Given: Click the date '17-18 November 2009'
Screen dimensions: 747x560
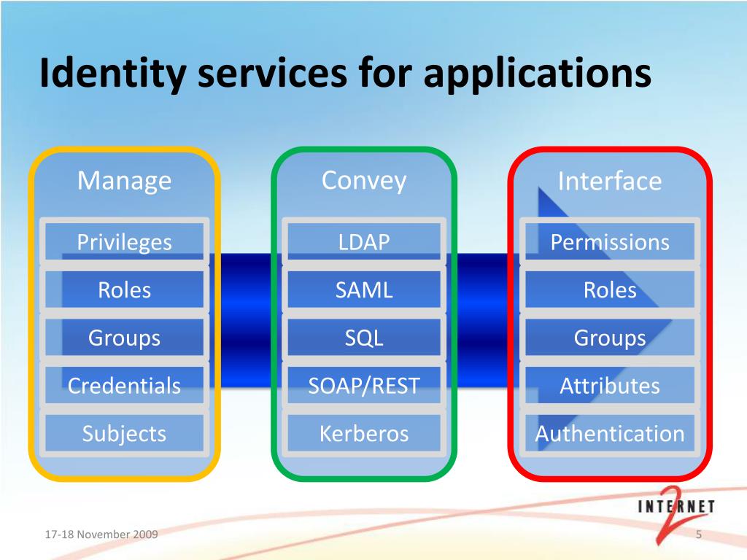Looking at the screenshot, I should point(101,534).
